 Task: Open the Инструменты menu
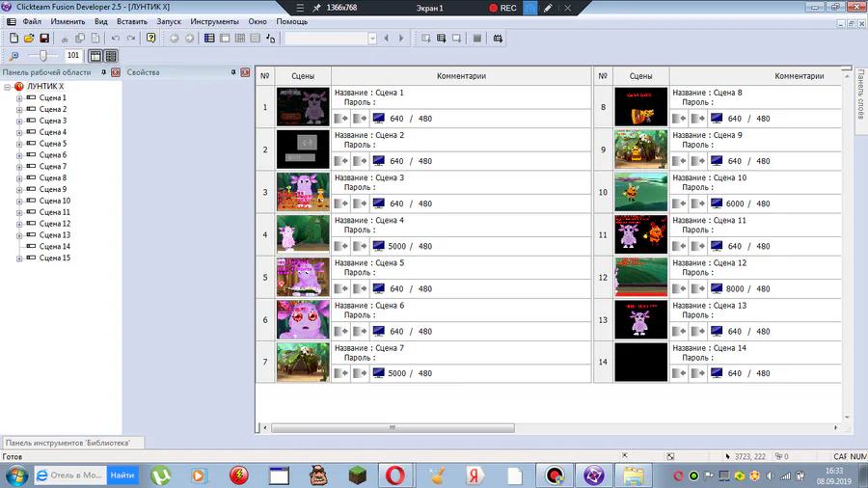pyautogui.click(x=214, y=21)
